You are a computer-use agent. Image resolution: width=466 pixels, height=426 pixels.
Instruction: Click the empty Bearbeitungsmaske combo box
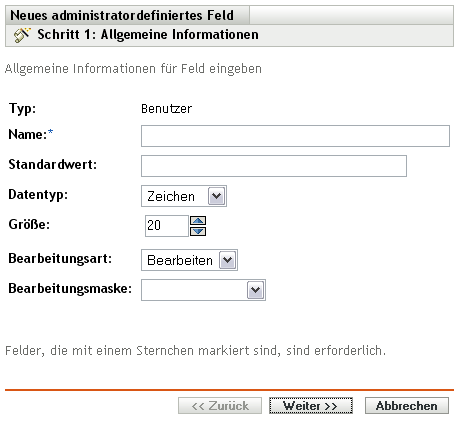coord(203,290)
